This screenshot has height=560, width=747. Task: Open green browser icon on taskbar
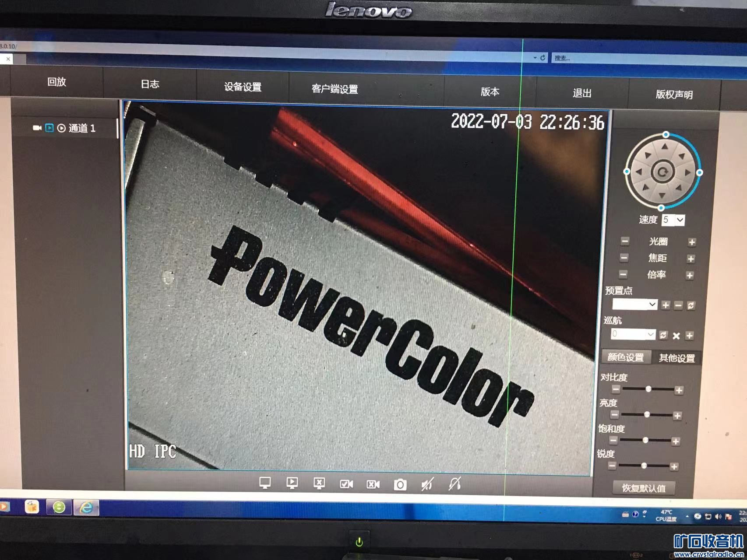pos(59,507)
